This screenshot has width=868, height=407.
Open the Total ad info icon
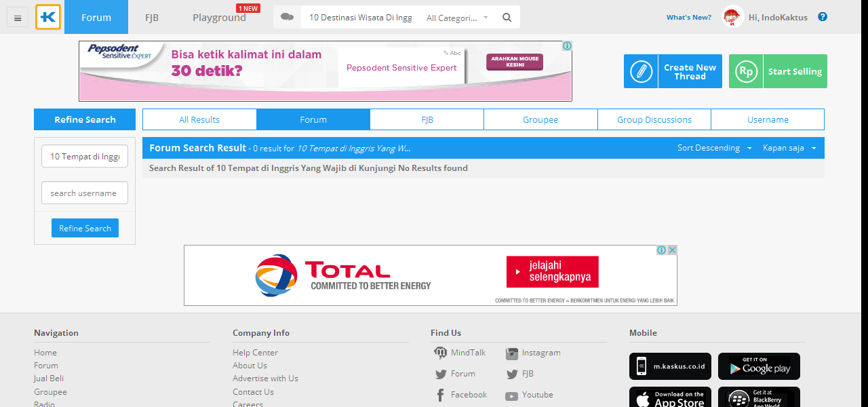661,250
